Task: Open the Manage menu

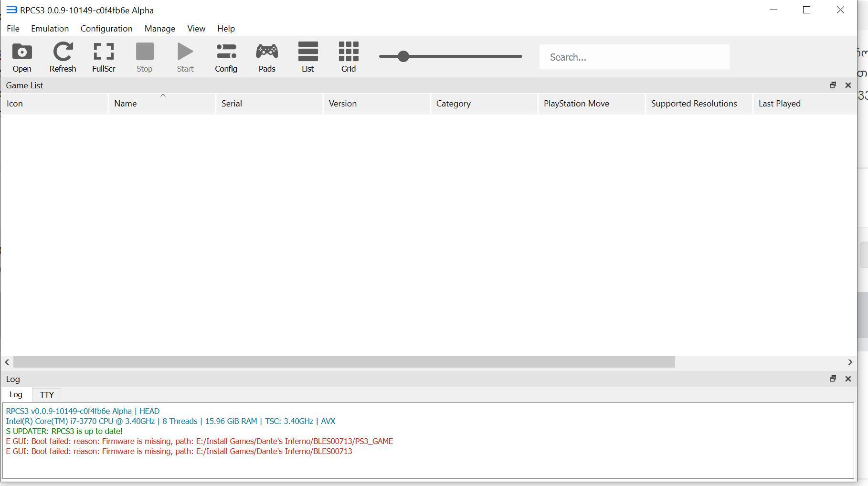Action: pyautogui.click(x=159, y=29)
